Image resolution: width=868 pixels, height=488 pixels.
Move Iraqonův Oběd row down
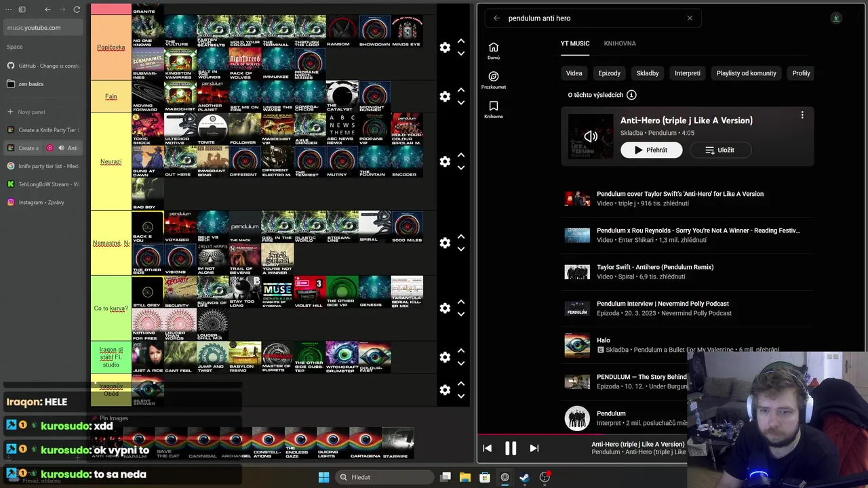(x=461, y=396)
